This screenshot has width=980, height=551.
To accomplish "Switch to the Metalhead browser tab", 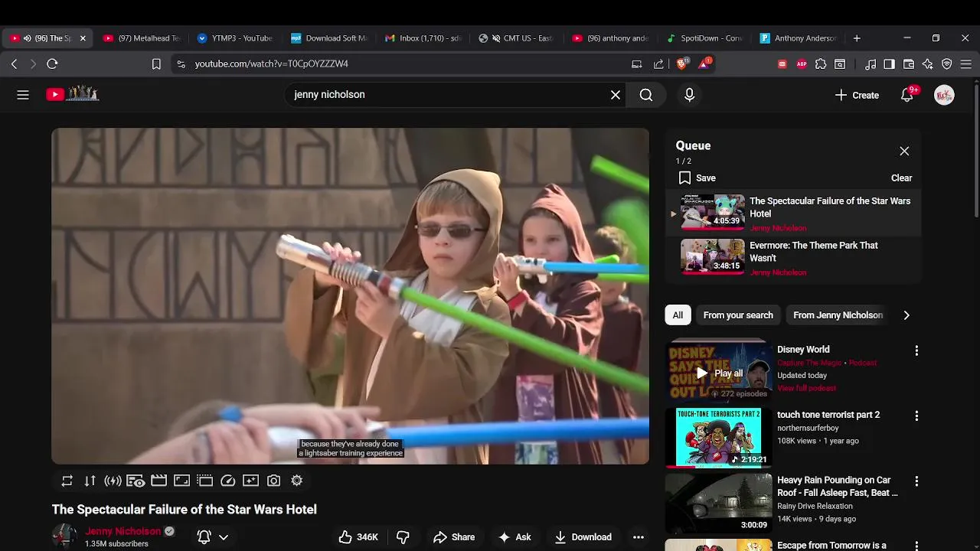I will [x=142, y=38].
